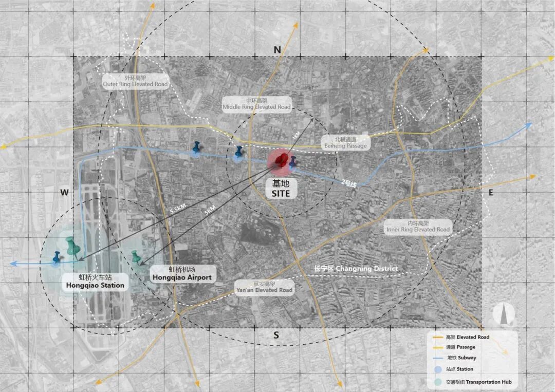Click the north arrow compass icon

pyautogui.click(x=504, y=314)
